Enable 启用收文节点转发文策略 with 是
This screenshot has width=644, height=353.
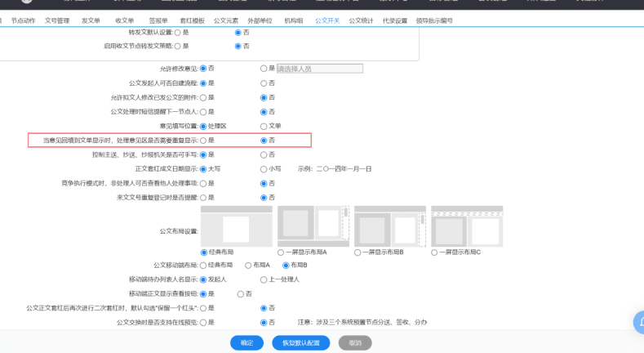[x=177, y=47]
